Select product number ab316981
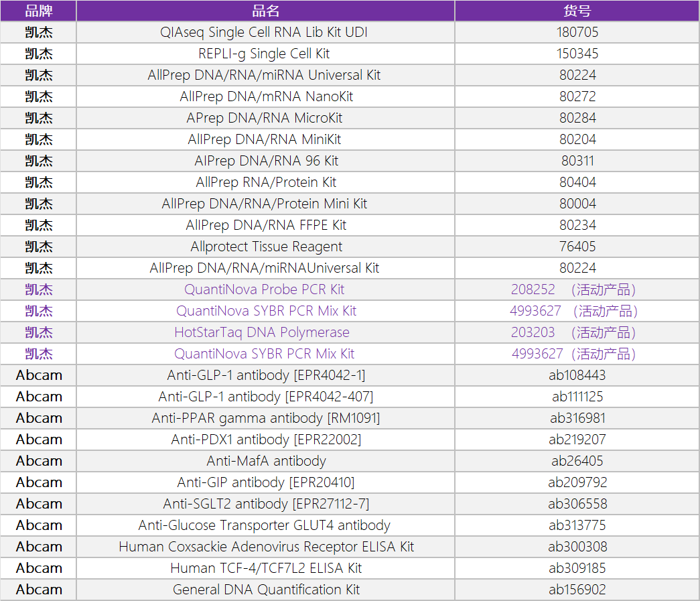The image size is (700, 601). [x=577, y=418]
